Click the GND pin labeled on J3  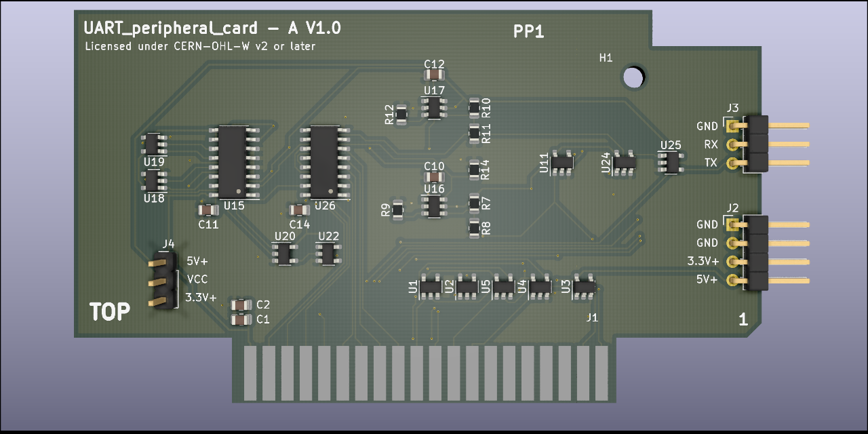pos(732,126)
